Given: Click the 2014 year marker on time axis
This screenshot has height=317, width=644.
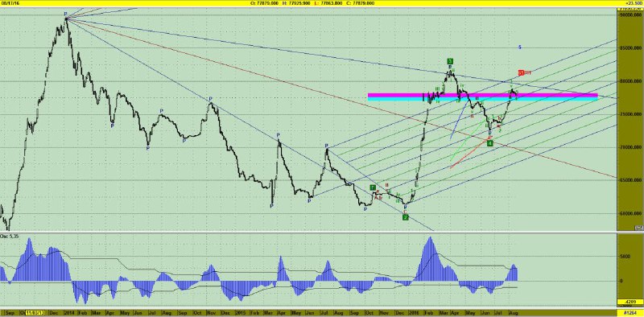Looking at the screenshot, I should pos(69,313).
